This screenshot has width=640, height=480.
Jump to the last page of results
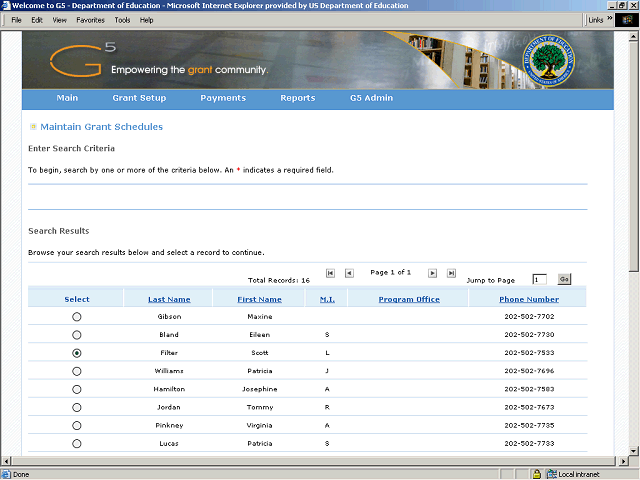click(451, 273)
